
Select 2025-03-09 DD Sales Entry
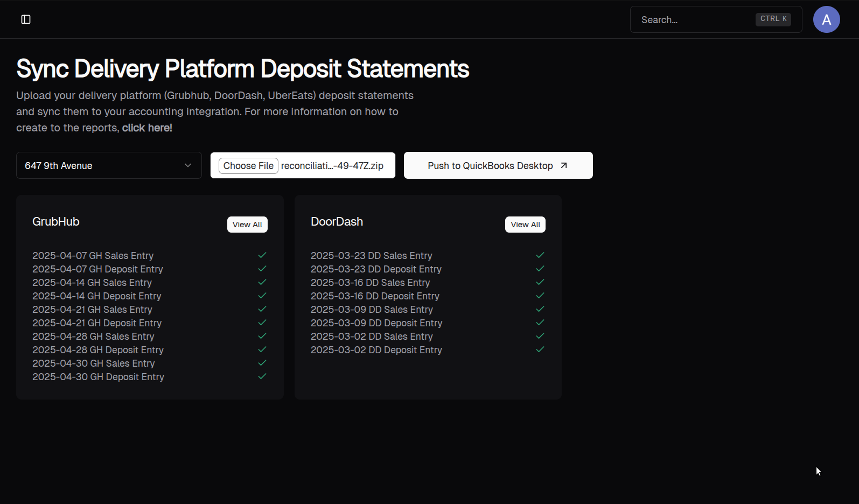coord(372,310)
